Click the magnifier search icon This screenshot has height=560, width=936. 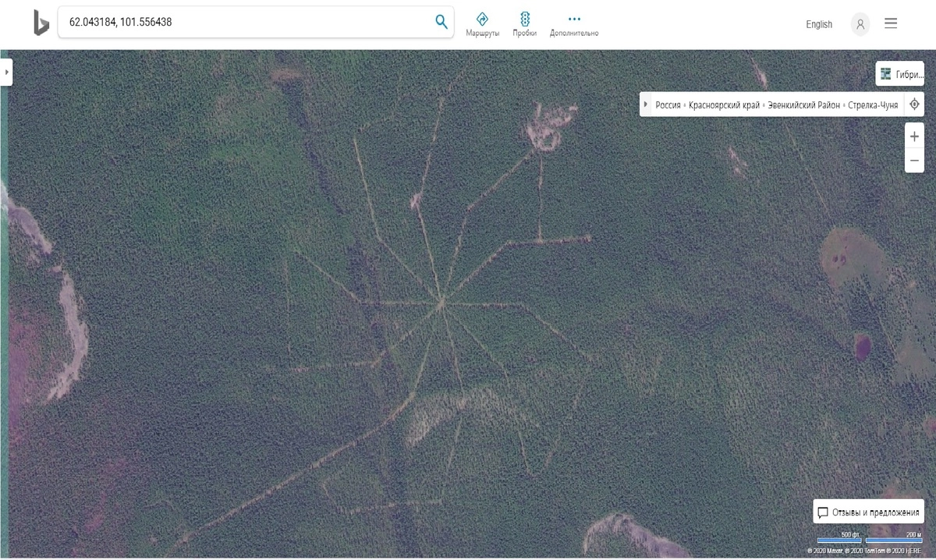(x=441, y=22)
